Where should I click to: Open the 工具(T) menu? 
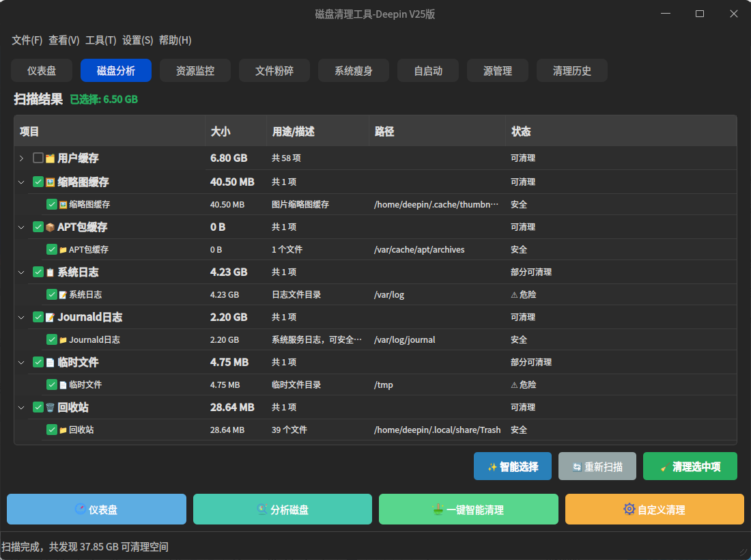click(x=100, y=40)
